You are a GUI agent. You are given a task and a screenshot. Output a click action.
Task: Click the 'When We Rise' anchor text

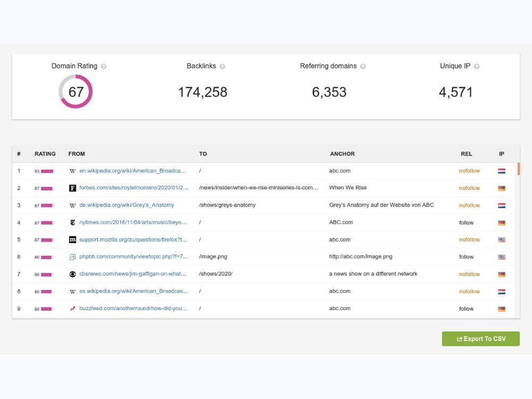348,188
